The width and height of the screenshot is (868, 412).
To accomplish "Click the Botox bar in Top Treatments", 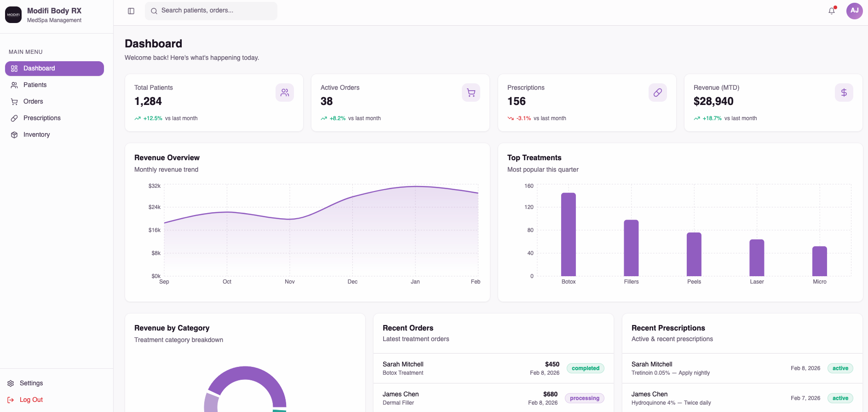I will click(x=569, y=235).
